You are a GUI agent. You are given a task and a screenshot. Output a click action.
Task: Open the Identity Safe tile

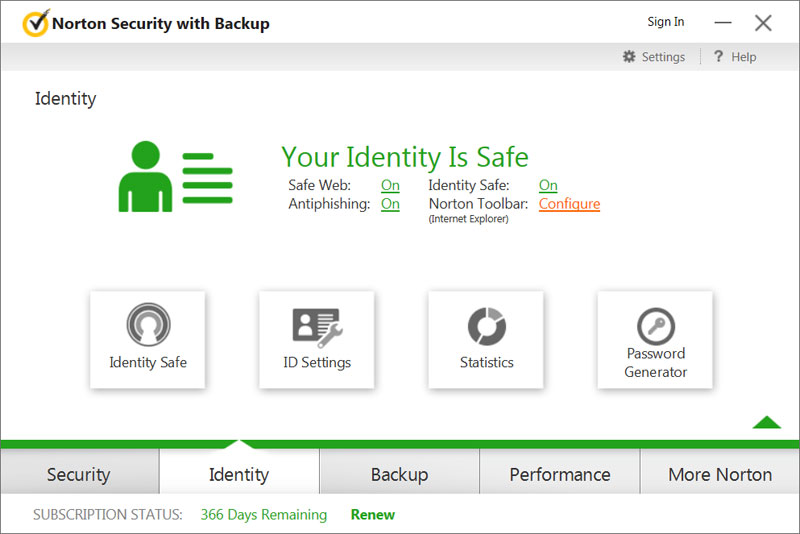tap(147, 339)
